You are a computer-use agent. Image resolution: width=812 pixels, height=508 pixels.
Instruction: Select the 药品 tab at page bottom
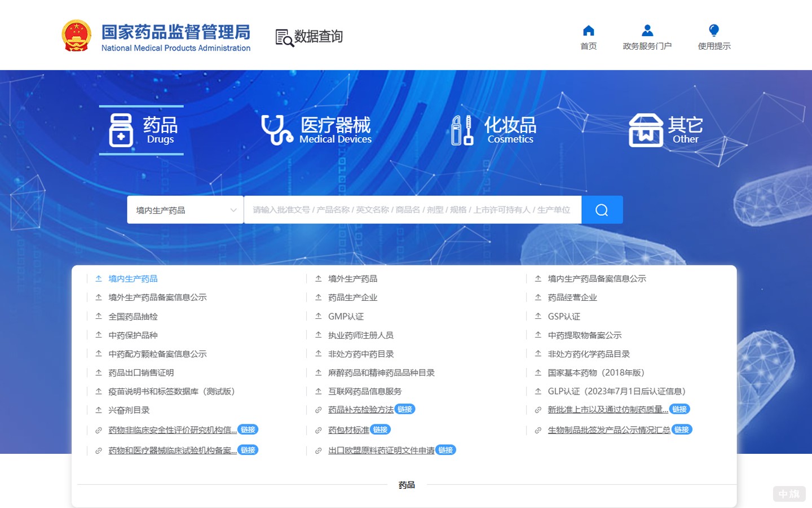tap(406, 484)
